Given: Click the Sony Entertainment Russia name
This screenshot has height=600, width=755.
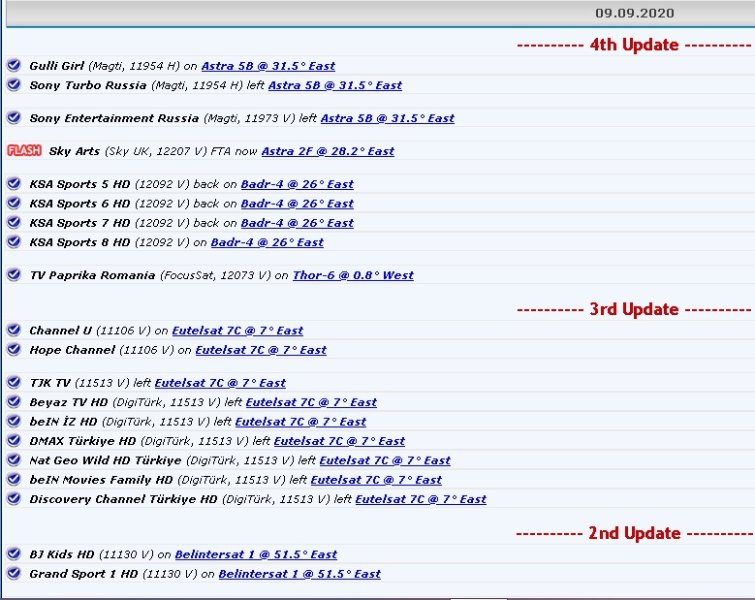Looking at the screenshot, I should pyautogui.click(x=114, y=118).
